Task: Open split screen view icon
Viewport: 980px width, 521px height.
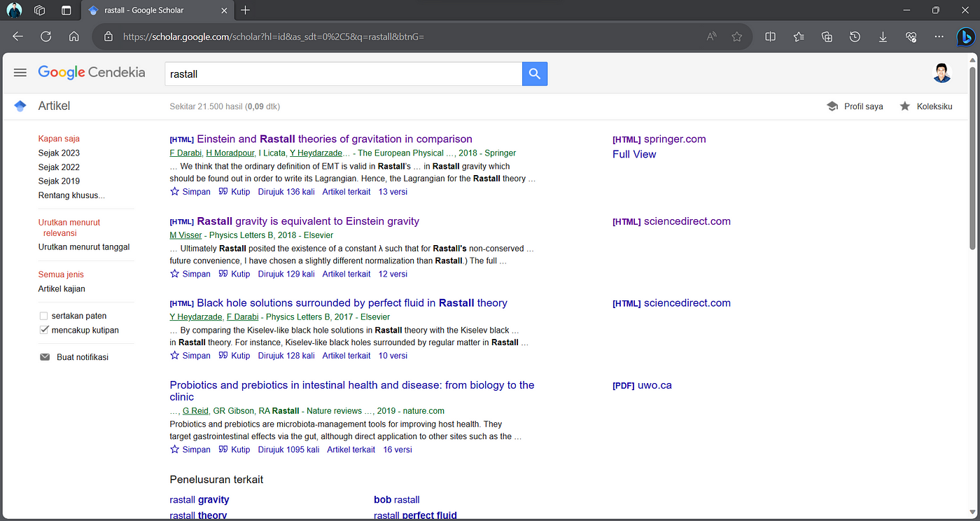Action: 771,36
